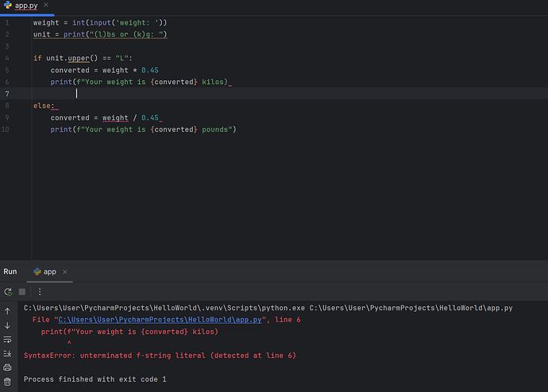Click the python.exe command line in console
This screenshot has height=392, width=548.
268,308
